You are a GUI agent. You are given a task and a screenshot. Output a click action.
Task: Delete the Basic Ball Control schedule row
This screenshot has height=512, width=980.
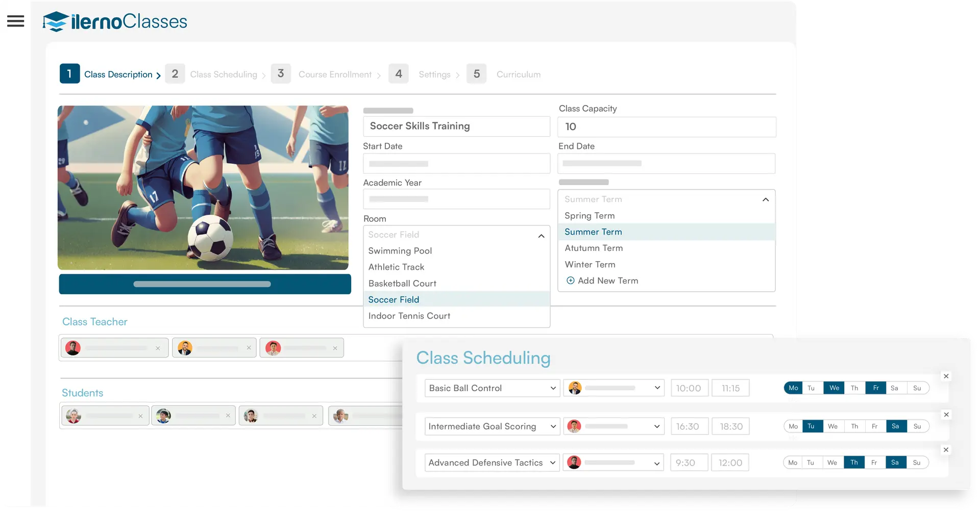(946, 376)
